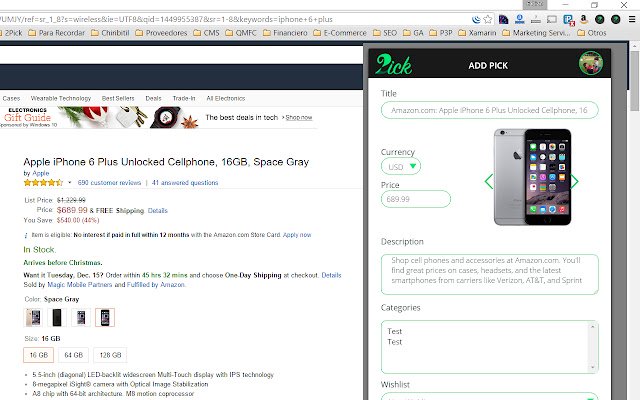Open the Xamarin bookmarks folder
Viewport: 640px width, 400px height.
(477, 33)
